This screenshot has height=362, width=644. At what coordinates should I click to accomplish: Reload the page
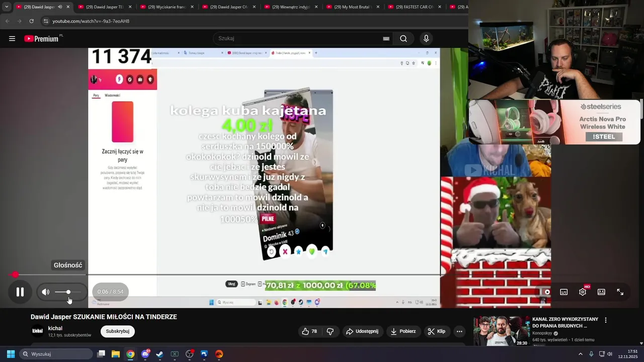click(32, 21)
